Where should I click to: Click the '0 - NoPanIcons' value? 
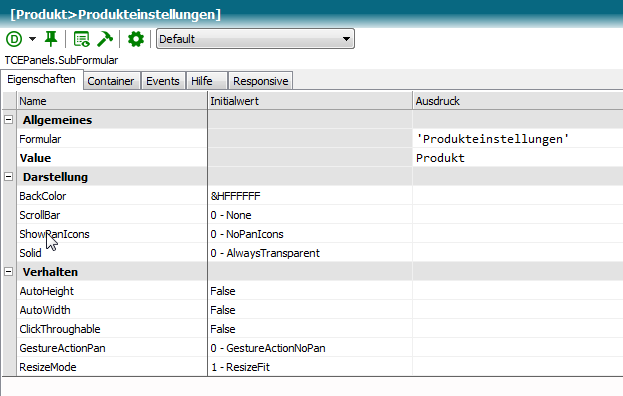tap(310, 234)
